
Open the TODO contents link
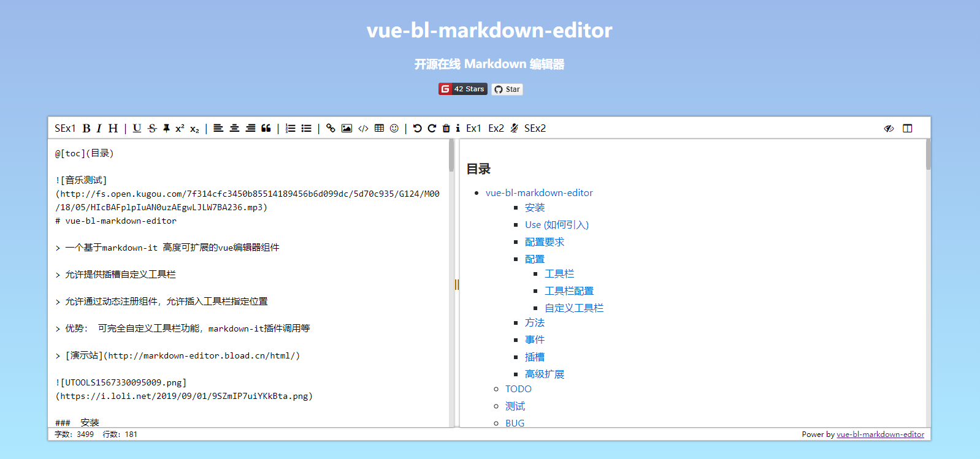(518, 389)
